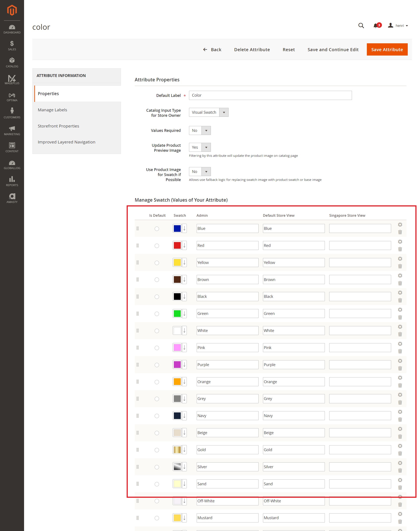Viewport: 420px width, 531px height.
Task: Open Catalog Input Type Visual Swatch dropdown
Action: coord(208,112)
